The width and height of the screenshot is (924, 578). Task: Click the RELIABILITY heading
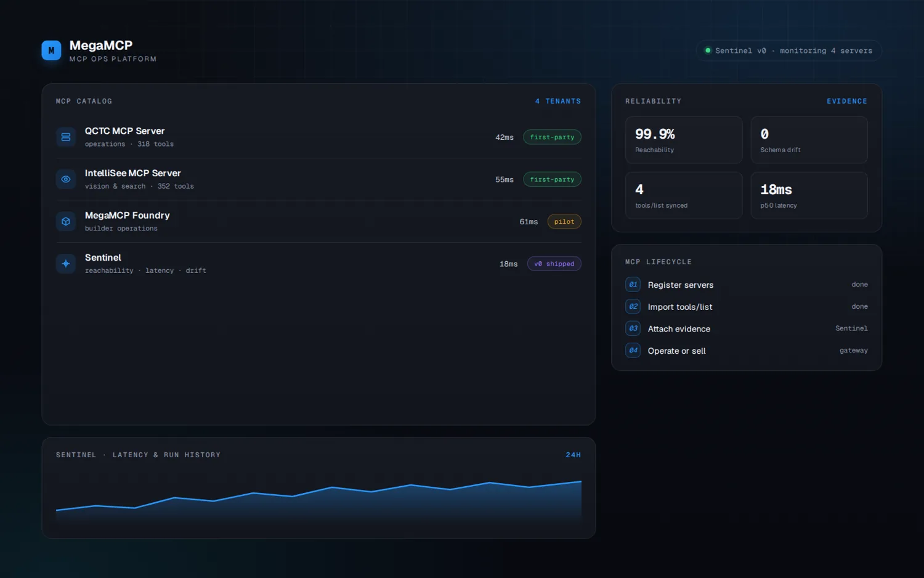pyautogui.click(x=654, y=101)
